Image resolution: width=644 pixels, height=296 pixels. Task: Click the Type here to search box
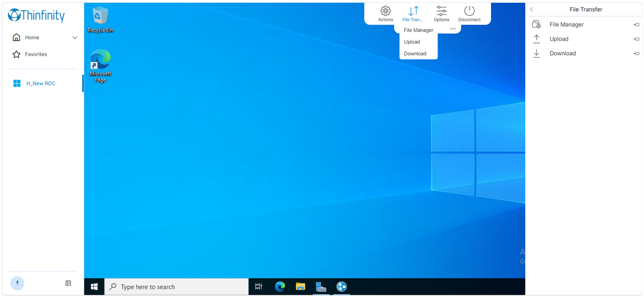[x=176, y=287]
